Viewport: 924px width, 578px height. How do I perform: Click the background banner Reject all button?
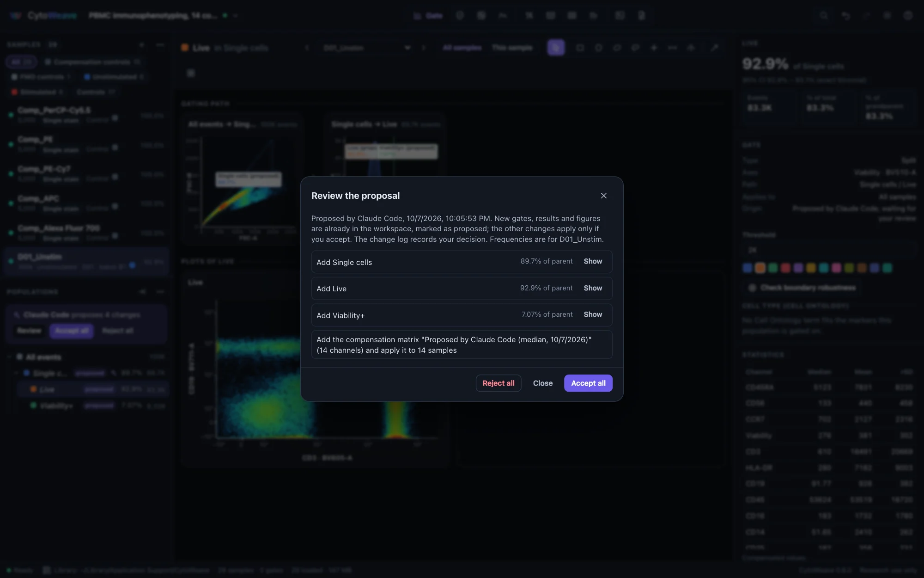point(118,331)
